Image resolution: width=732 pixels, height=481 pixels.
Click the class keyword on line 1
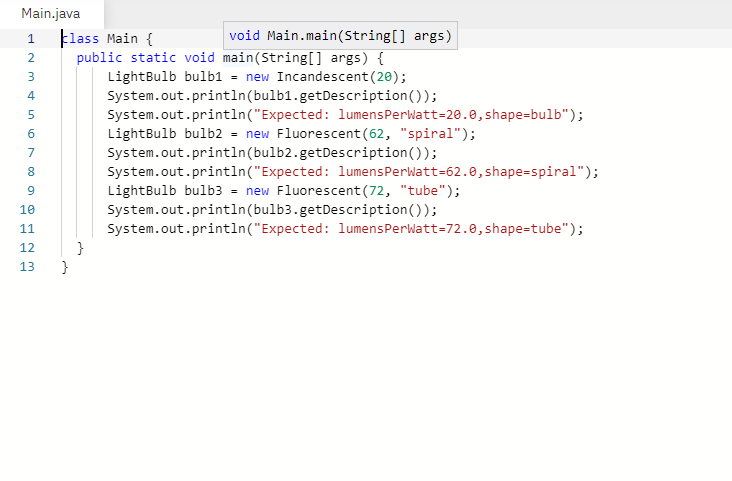[80, 39]
